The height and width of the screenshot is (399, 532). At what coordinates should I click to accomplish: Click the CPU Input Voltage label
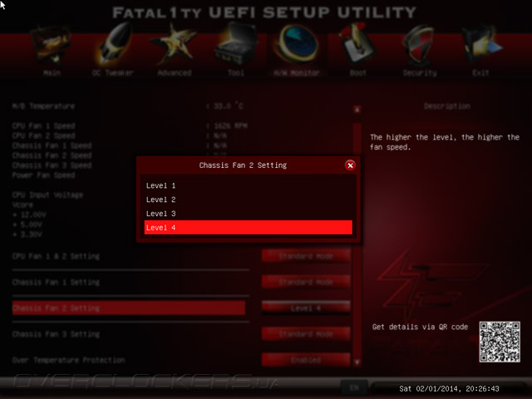pyautogui.click(x=47, y=195)
